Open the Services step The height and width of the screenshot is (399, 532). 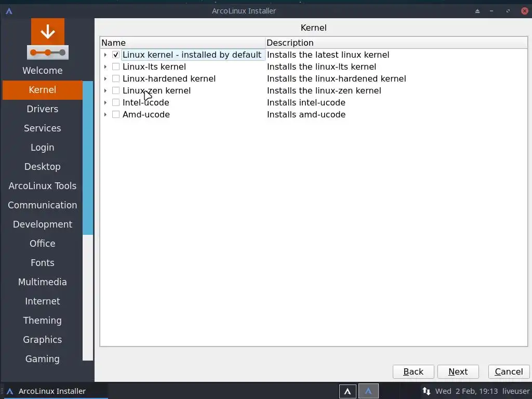tap(43, 128)
